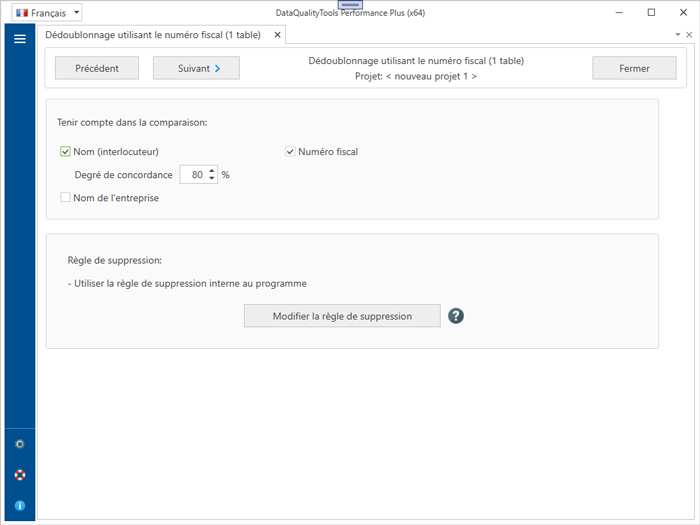Click the Fermer button
This screenshot has width=700, height=525.
click(x=634, y=68)
